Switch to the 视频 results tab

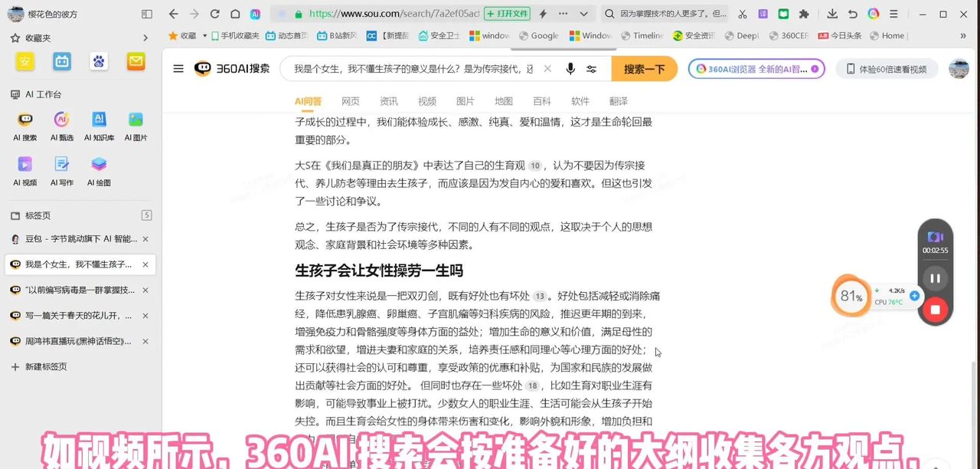[x=426, y=100]
